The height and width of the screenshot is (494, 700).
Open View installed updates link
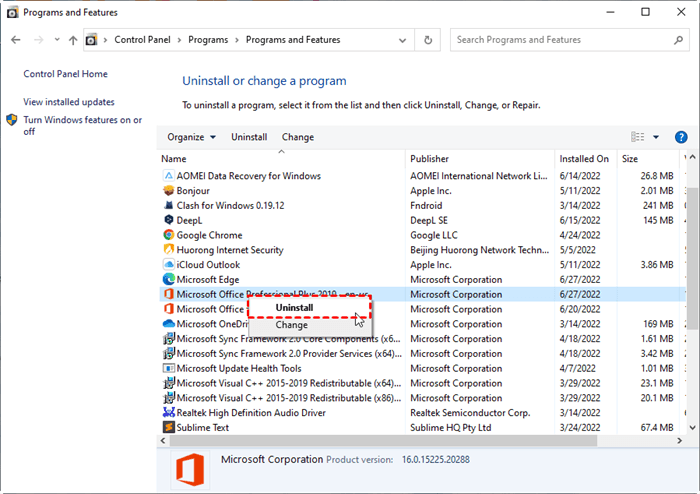69,102
